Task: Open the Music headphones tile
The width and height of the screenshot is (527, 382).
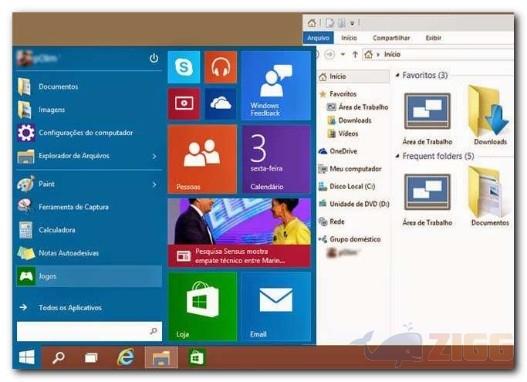Action: [220, 67]
